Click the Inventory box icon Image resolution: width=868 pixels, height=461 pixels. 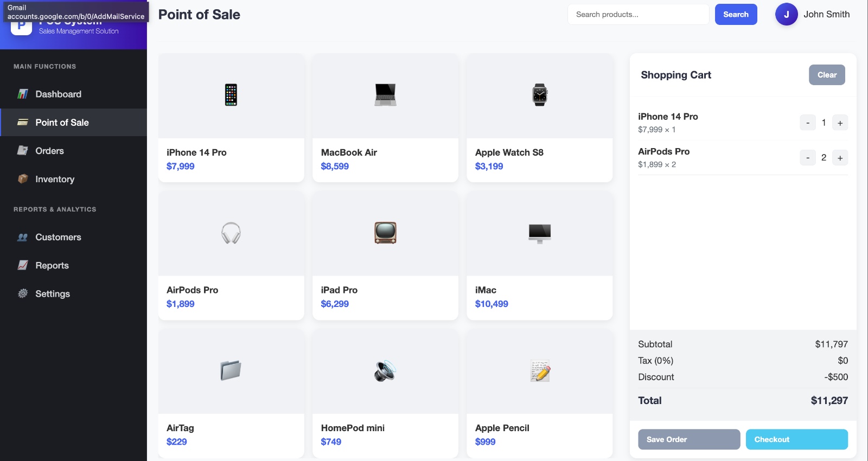[x=23, y=179]
